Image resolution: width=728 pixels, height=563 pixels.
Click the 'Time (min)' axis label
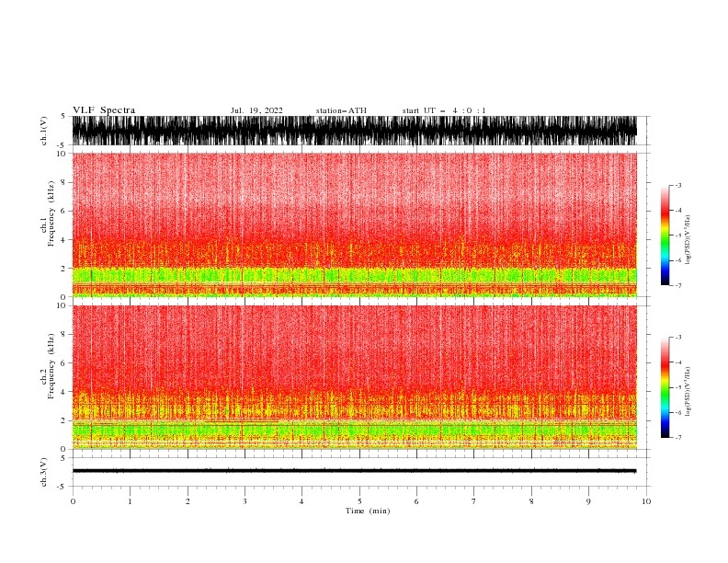[x=368, y=511]
